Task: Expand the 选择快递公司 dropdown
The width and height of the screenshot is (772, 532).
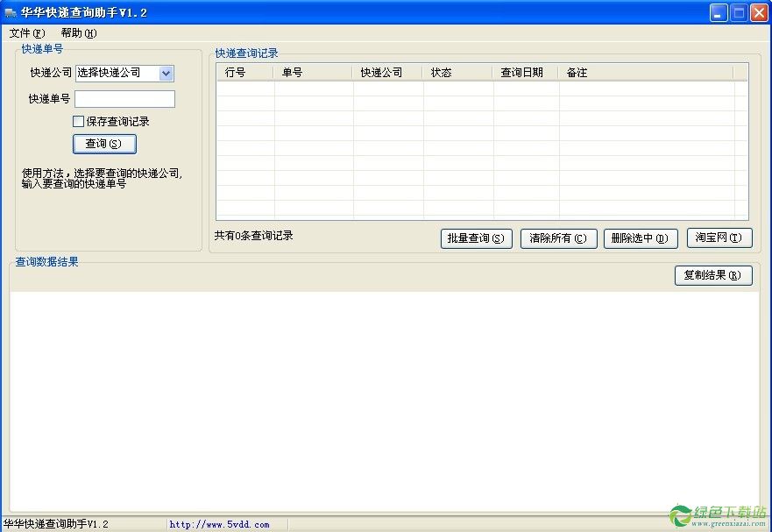Action: 166,74
